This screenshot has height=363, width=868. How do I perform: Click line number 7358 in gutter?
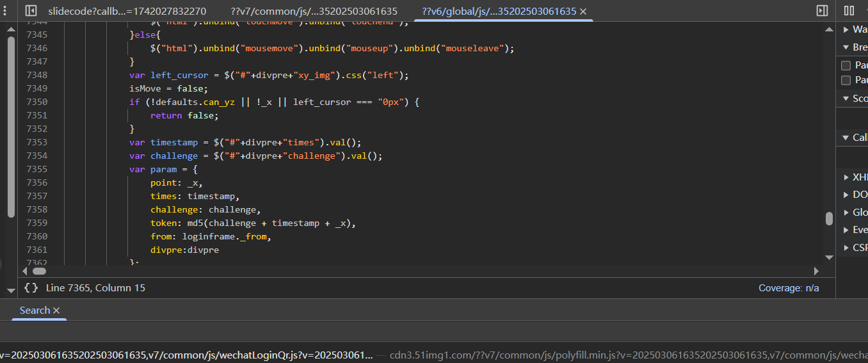[x=36, y=209]
